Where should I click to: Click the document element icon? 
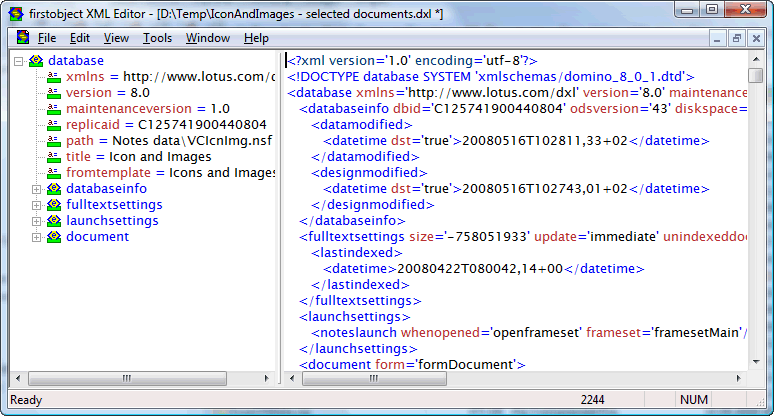(x=54, y=237)
